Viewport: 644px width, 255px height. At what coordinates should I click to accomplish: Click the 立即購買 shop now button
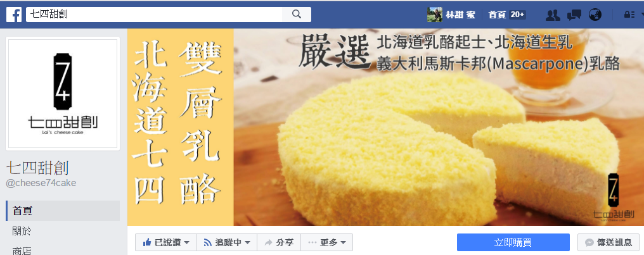(513, 242)
